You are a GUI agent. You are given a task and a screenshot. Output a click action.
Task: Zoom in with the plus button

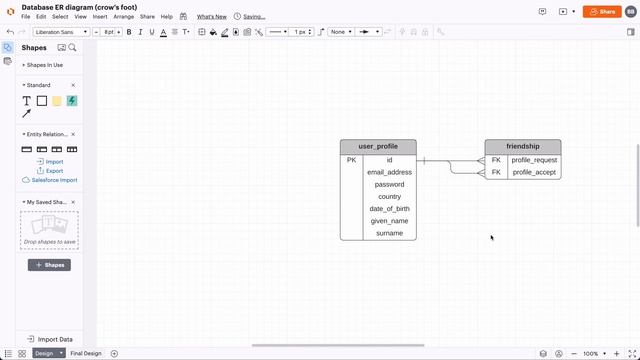click(617, 353)
